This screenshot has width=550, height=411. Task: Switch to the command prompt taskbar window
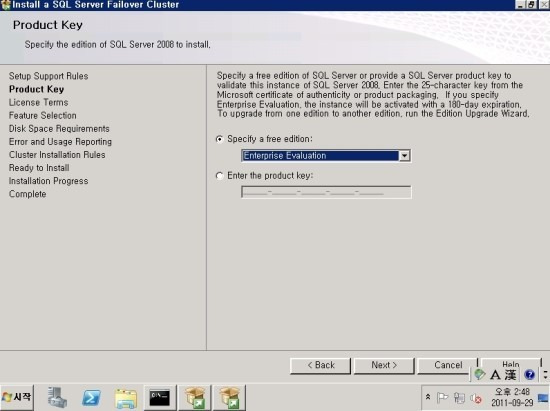pos(160,398)
